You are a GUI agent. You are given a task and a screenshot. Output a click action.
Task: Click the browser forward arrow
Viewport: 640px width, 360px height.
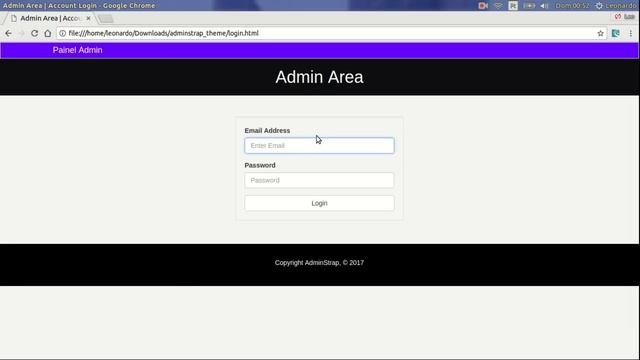click(x=21, y=33)
